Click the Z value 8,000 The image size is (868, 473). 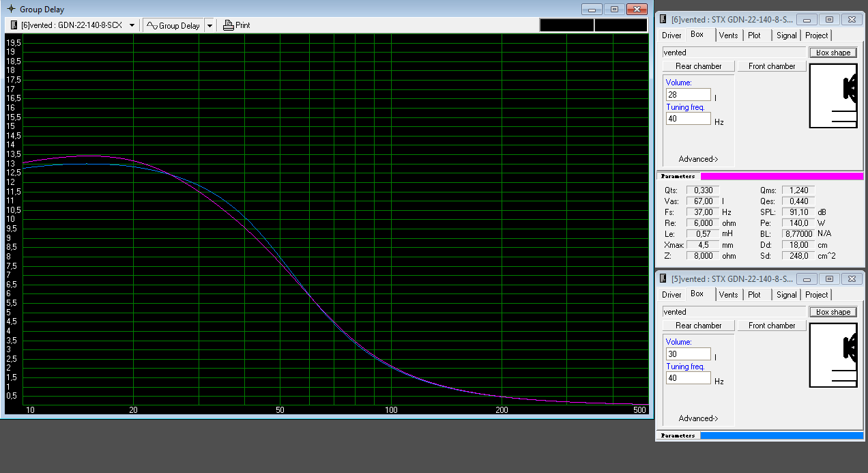(701, 256)
